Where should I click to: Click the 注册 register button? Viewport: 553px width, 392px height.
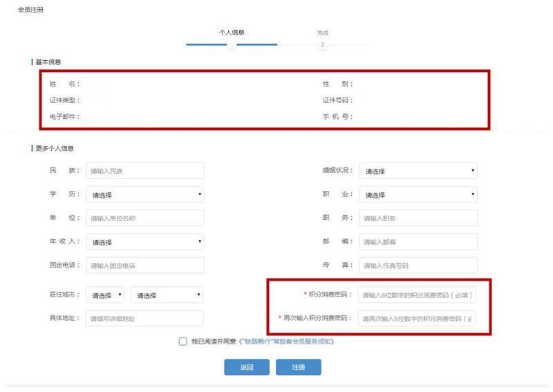299,367
